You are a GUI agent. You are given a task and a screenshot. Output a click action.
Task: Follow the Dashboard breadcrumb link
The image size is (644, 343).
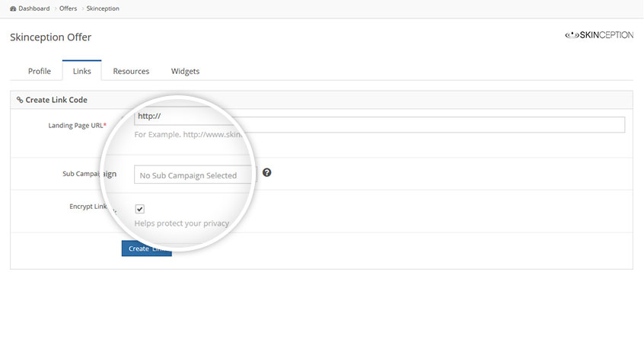[x=34, y=8]
